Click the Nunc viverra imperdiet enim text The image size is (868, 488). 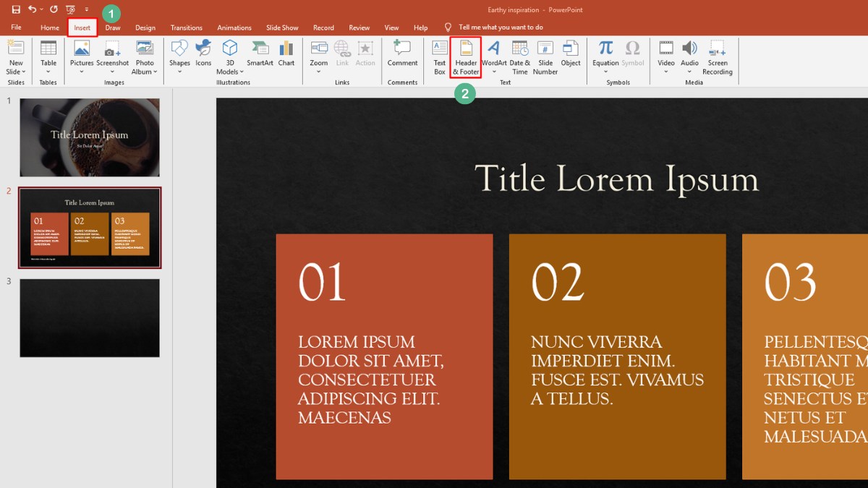coord(617,370)
